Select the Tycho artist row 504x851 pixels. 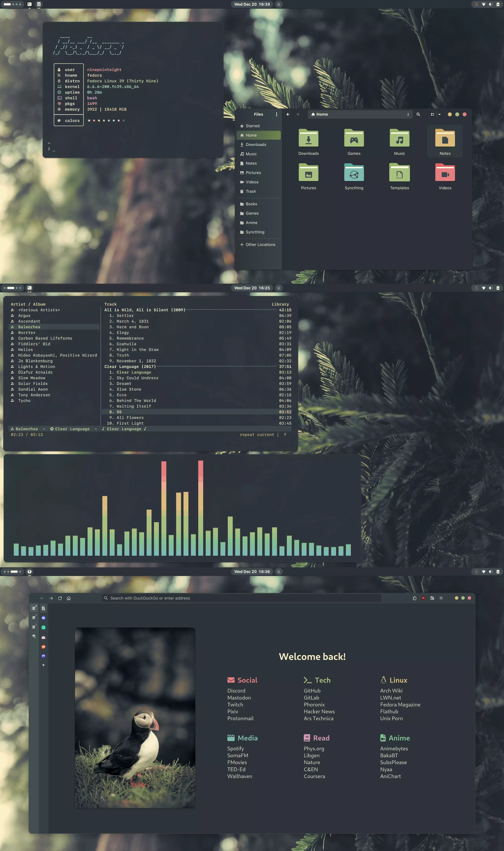coord(54,401)
